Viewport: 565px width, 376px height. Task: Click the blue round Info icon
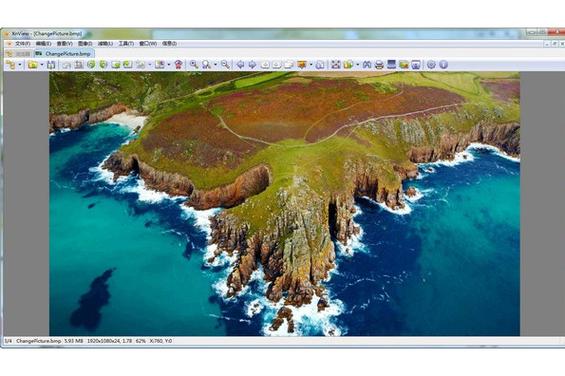[444, 65]
